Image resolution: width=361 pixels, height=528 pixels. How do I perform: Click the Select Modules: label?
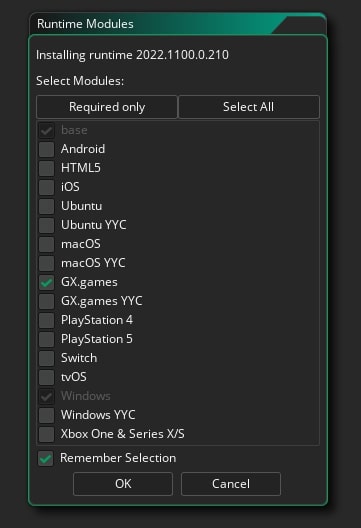(80, 81)
